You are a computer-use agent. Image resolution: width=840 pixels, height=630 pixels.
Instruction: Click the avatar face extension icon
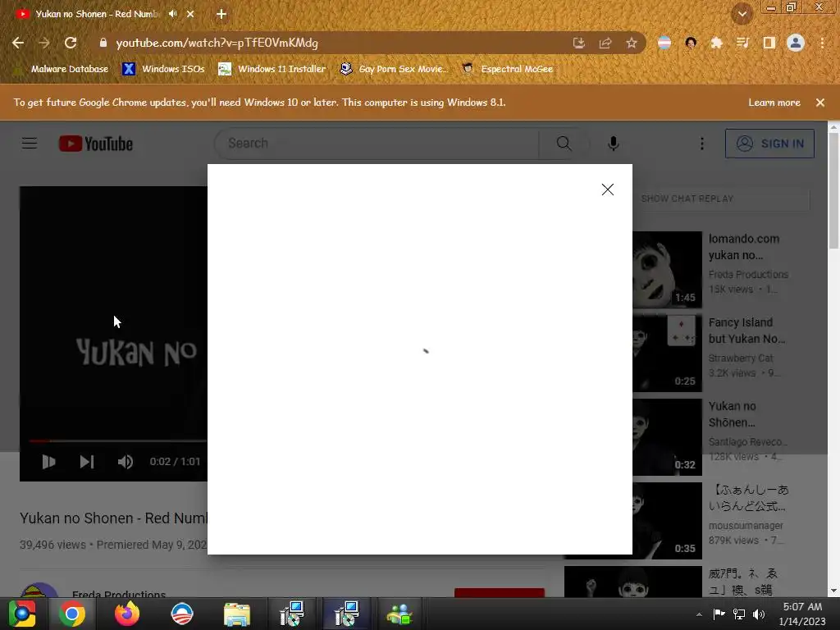point(691,43)
